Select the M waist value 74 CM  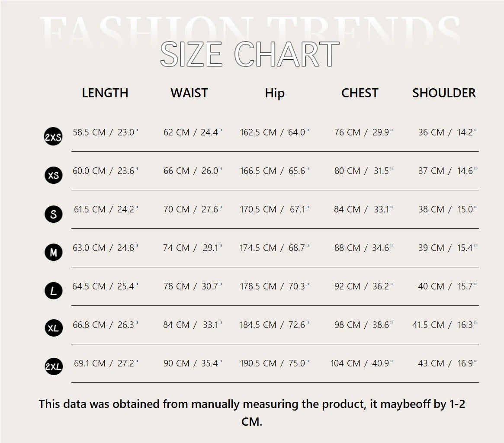click(176, 248)
